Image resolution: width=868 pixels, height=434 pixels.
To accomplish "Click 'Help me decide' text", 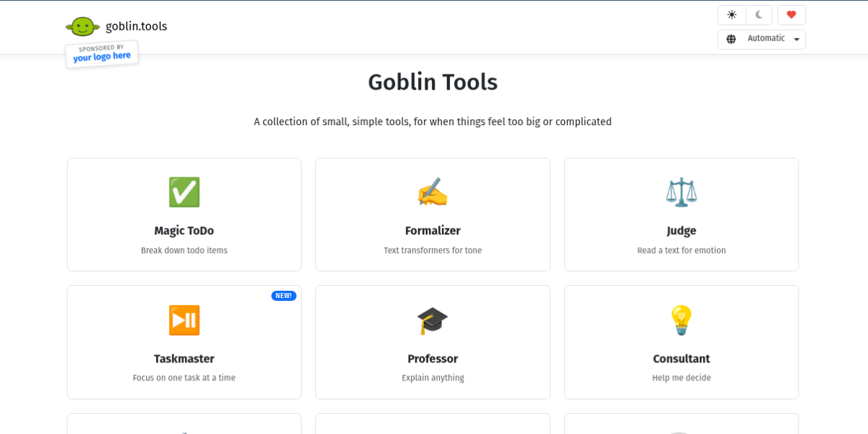I will [x=681, y=378].
